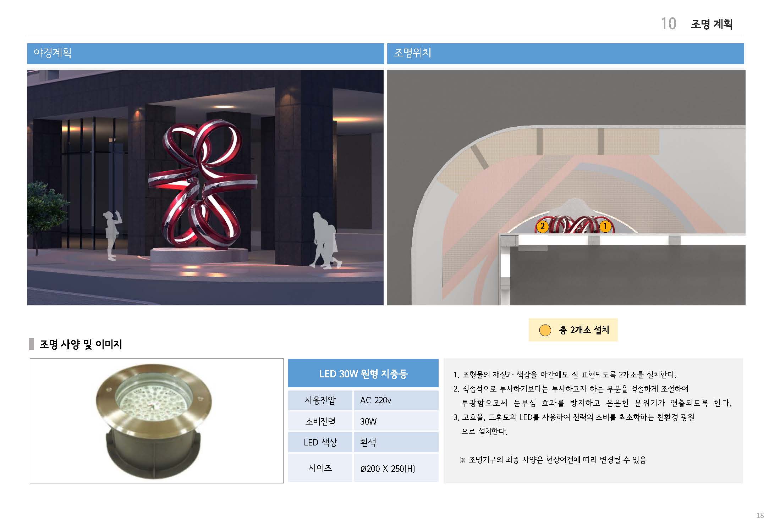Click the 흰색 LED color value
The image size is (769, 532).
point(368,442)
